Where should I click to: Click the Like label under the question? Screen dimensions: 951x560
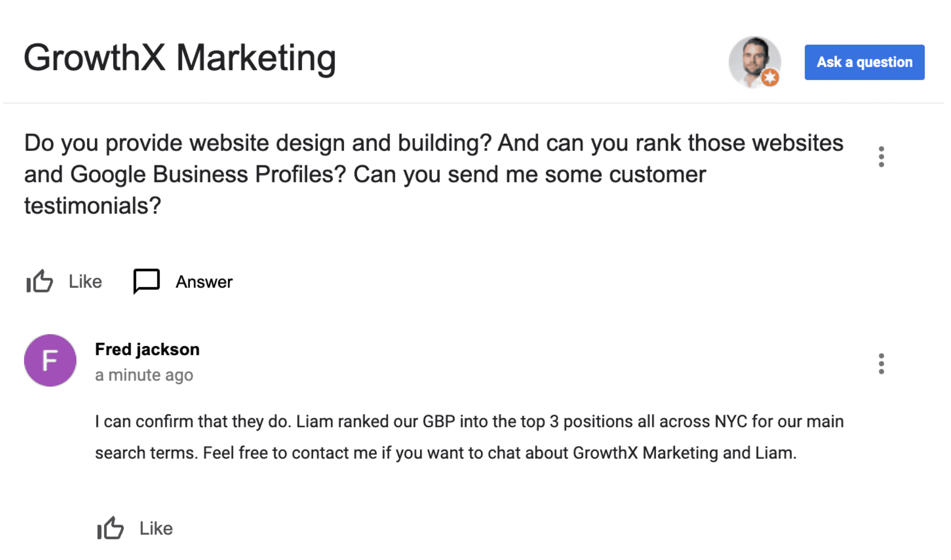coord(85,282)
